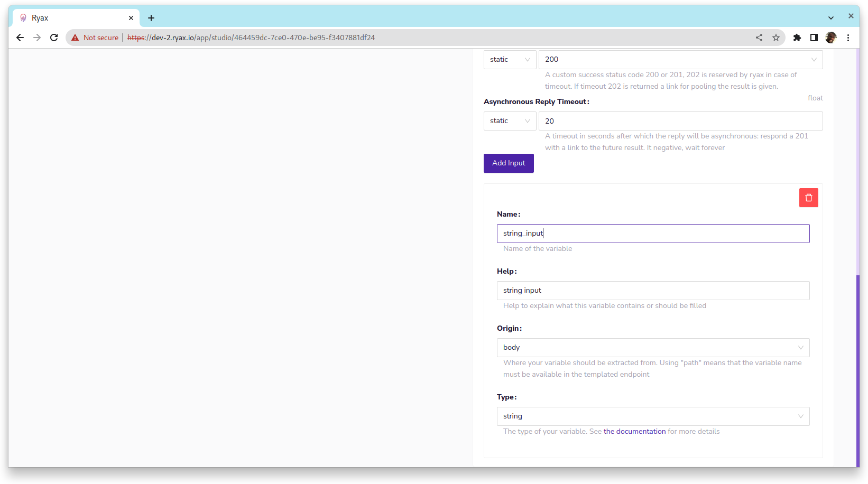The image size is (868, 484).
Task: Click the Not secure warning in the address bar
Action: click(95, 38)
